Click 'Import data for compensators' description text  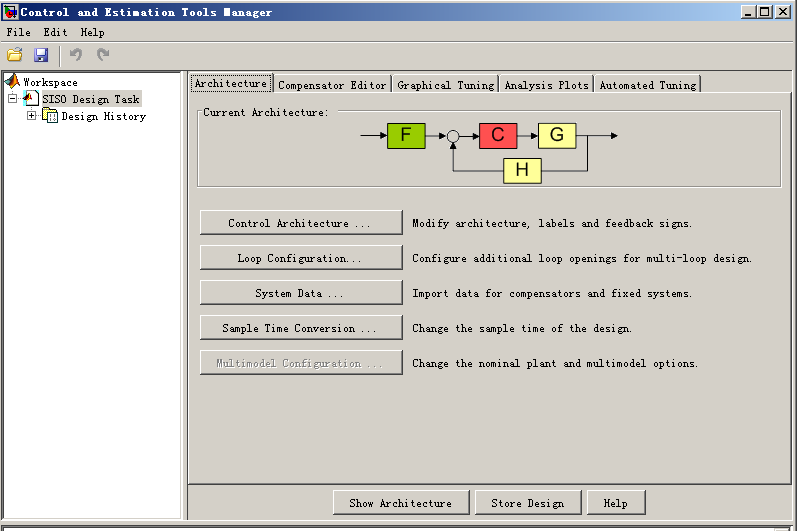(552, 293)
